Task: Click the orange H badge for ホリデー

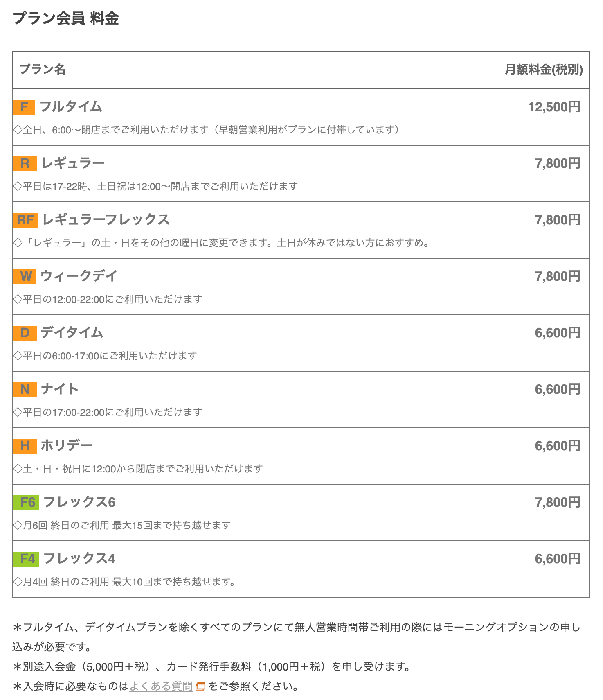Action: 25,446
